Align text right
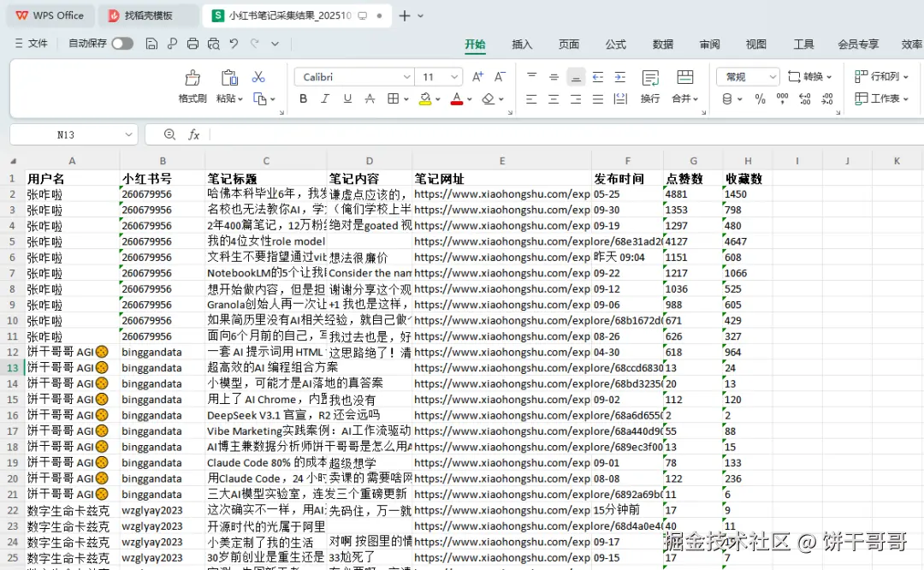Image resolution: width=924 pixels, height=570 pixels. [x=576, y=99]
